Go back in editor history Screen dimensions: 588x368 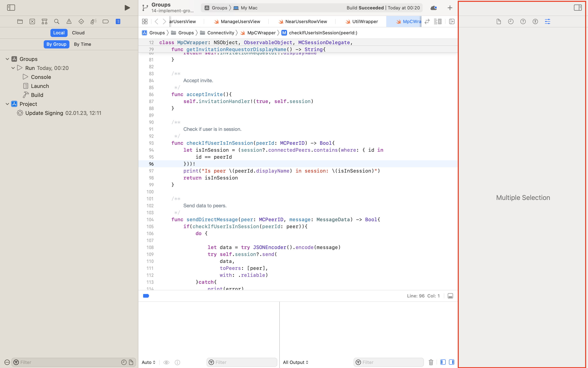click(x=156, y=21)
